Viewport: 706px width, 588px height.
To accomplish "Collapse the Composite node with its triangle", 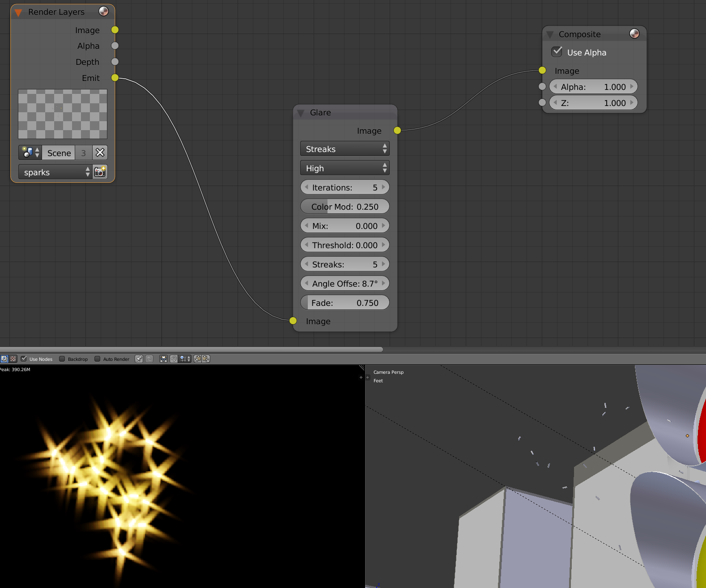I will (550, 34).
